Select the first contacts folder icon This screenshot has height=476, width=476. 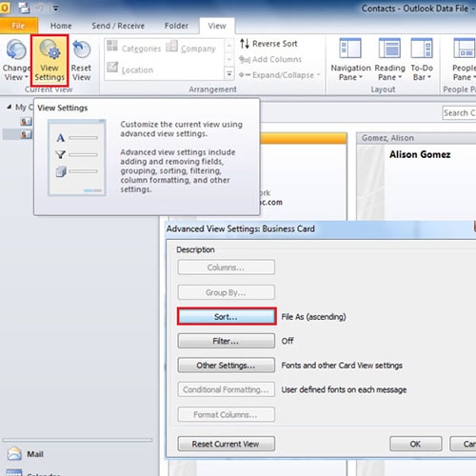tap(26, 121)
